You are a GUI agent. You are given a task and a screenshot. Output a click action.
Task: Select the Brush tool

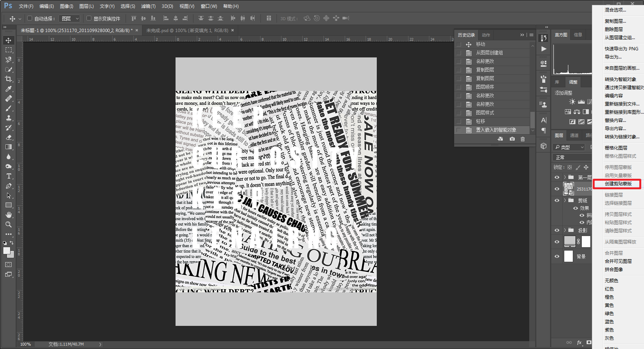pos(8,108)
